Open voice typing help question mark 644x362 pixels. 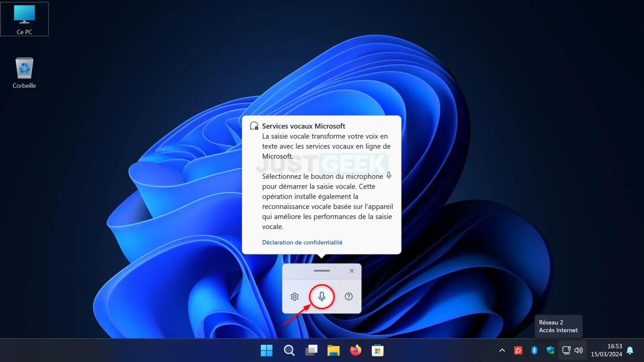pos(348,297)
